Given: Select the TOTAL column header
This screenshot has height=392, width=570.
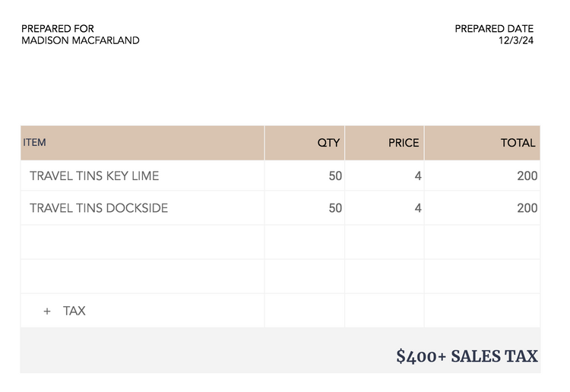Looking at the screenshot, I should coord(482,143).
